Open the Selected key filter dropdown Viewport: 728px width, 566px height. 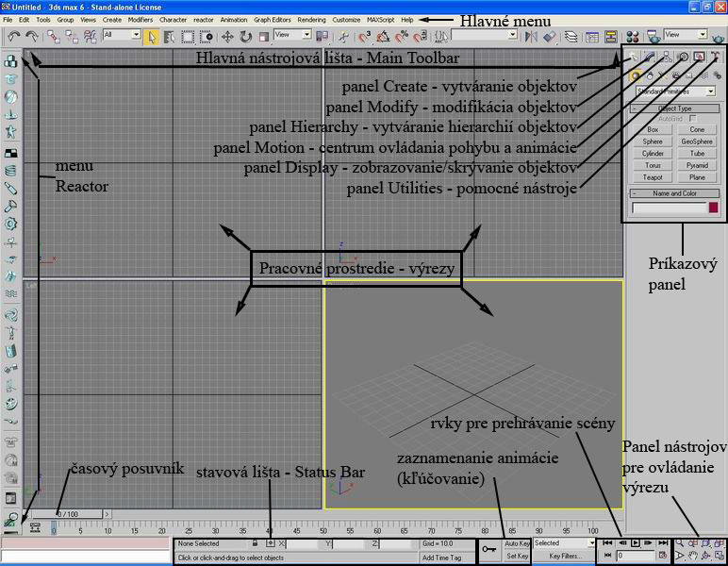click(x=564, y=542)
